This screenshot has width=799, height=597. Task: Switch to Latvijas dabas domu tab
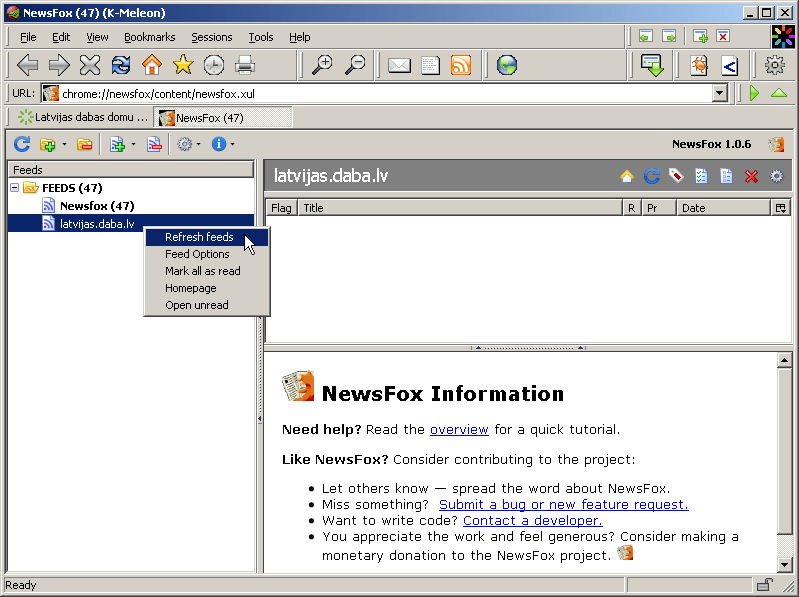[x=82, y=117]
